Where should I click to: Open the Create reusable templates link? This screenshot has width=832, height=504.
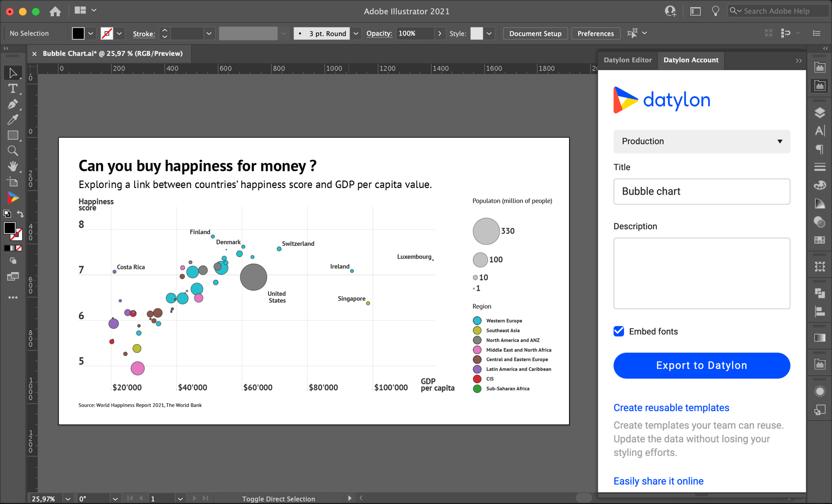[671, 407]
